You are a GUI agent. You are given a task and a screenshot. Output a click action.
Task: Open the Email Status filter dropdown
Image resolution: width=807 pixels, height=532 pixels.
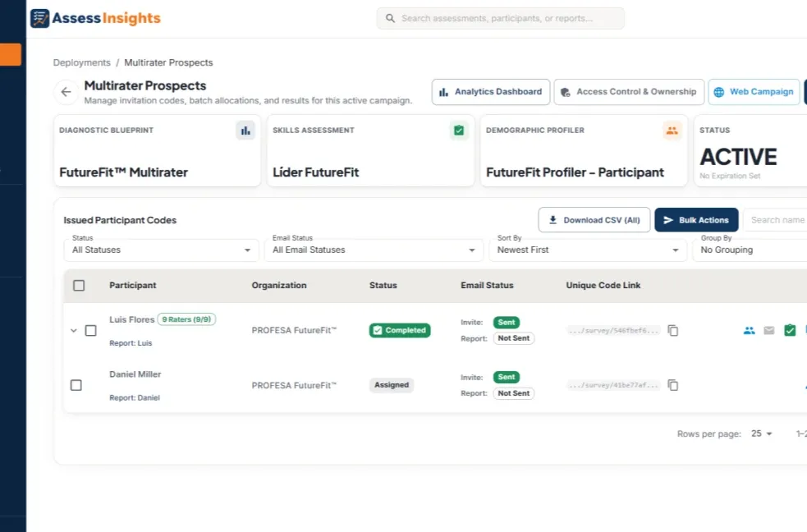pos(374,250)
